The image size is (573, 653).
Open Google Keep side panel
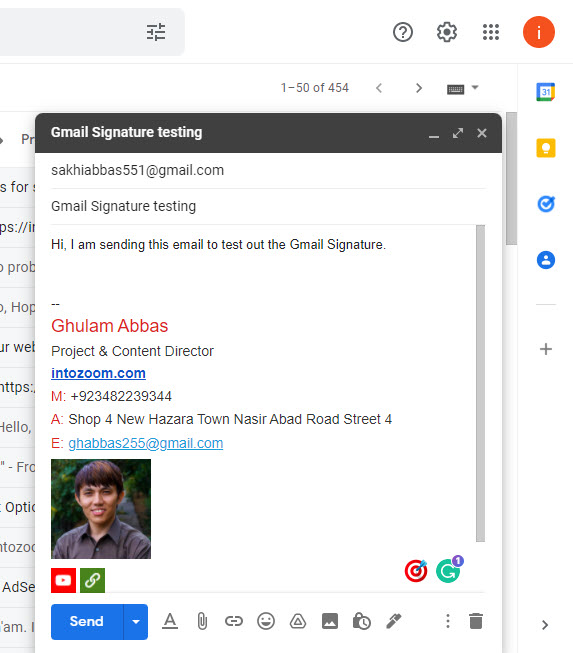tap(546, 148)
